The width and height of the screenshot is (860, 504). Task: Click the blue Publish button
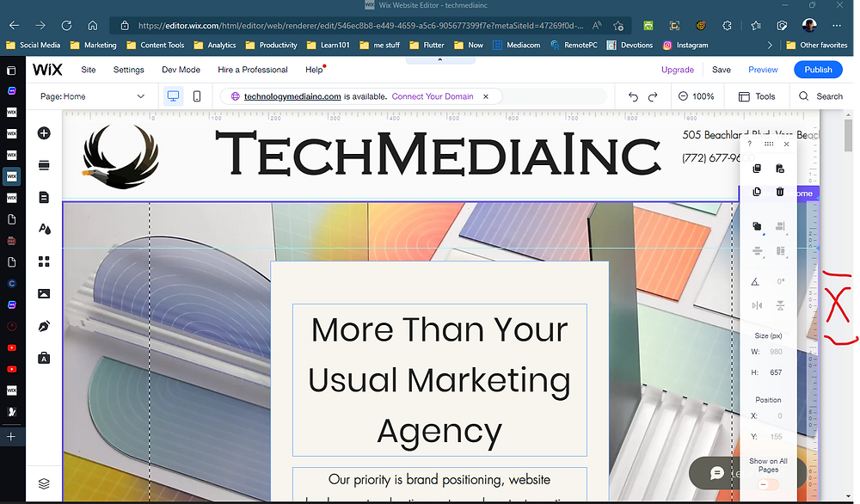click(x=819, y=70)
